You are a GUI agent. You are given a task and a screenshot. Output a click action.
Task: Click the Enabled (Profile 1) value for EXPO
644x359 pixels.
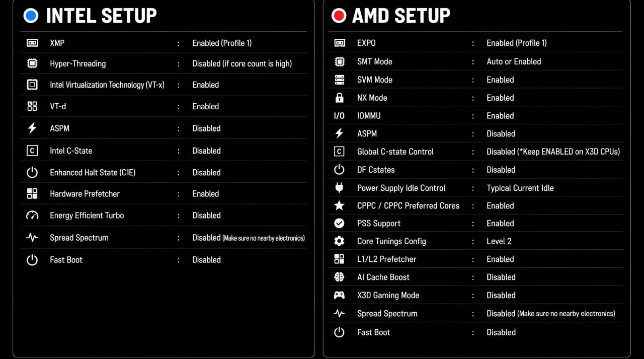click(x=517, y=43)
